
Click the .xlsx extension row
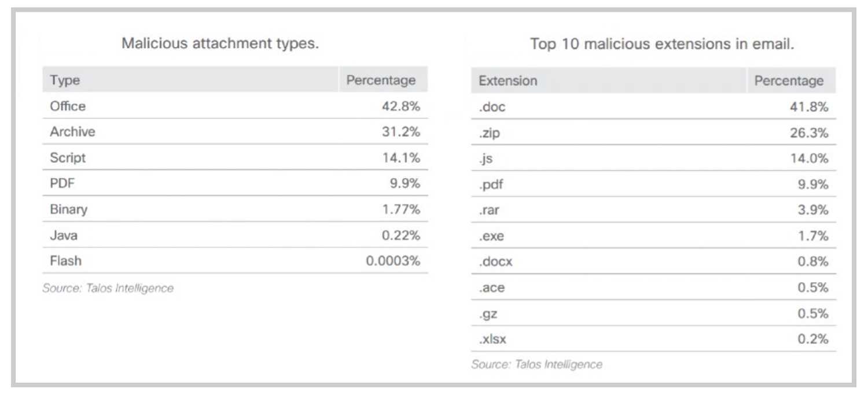[653, 339]
